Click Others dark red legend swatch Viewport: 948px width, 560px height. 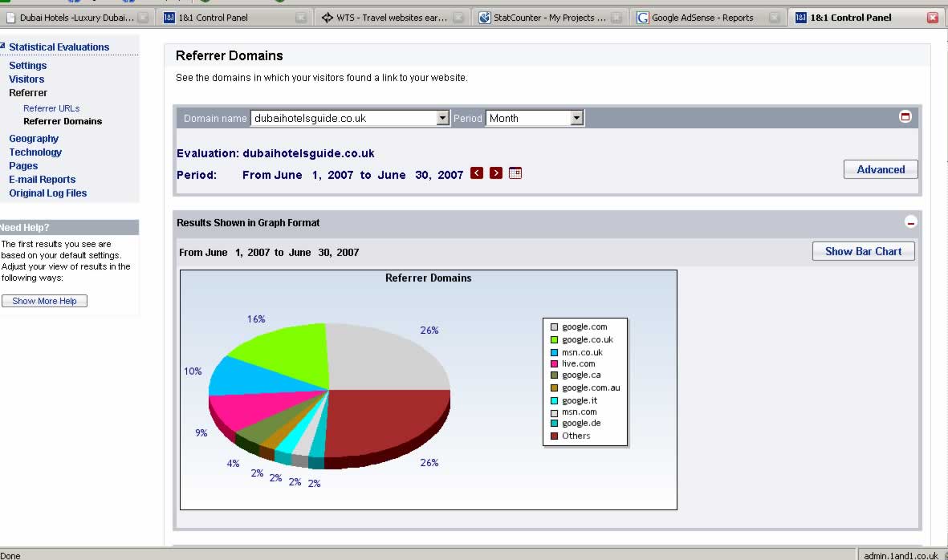pyautogui.click(x=554, y=436)
